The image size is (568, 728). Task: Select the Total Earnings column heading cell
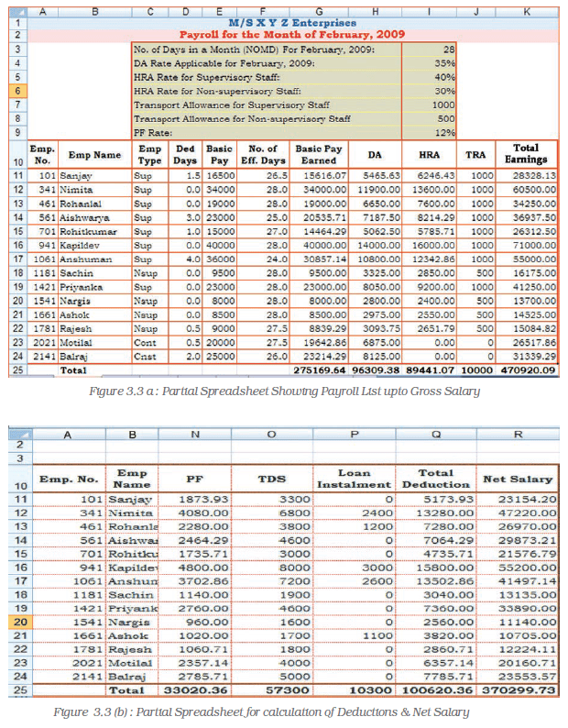coord(526,154)
